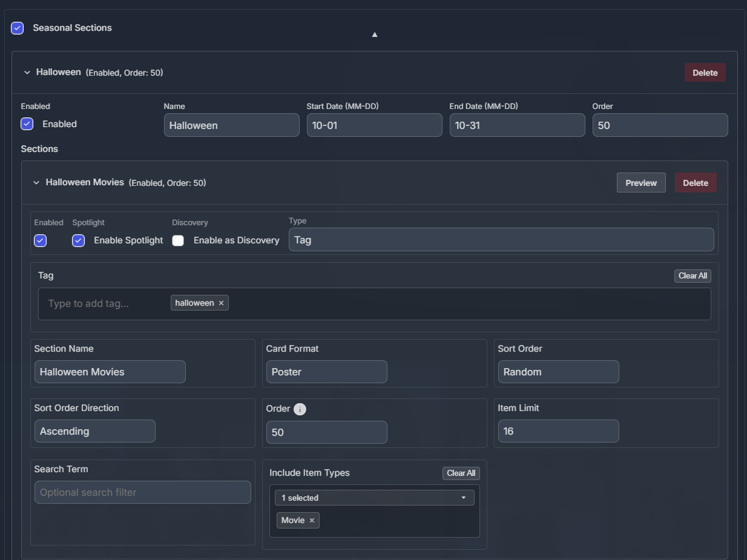
Task: Edit the Section Name field
Action: click(110, 372)
